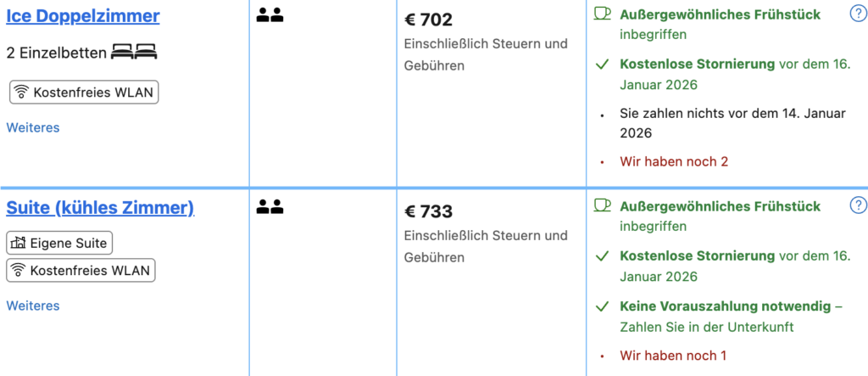Click breakfast cup icon in Suite row
The height and width of the screenshot is (376, 868).
602,205
